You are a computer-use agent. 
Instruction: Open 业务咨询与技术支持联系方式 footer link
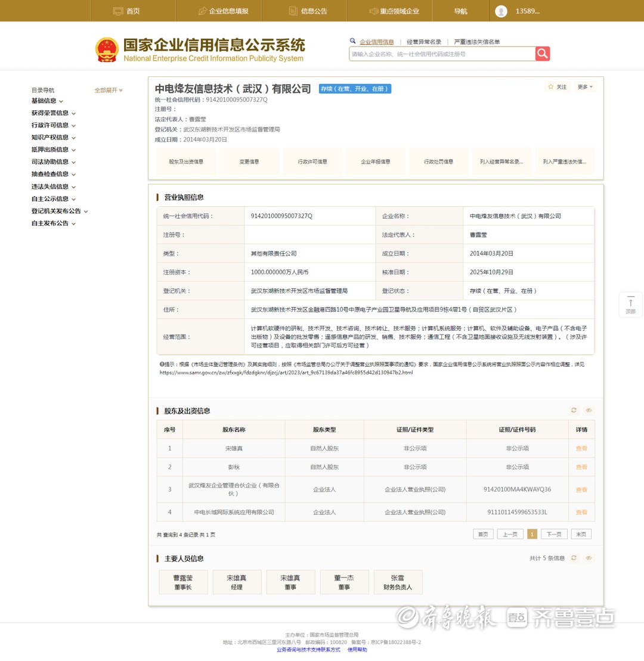coord(308,650)
